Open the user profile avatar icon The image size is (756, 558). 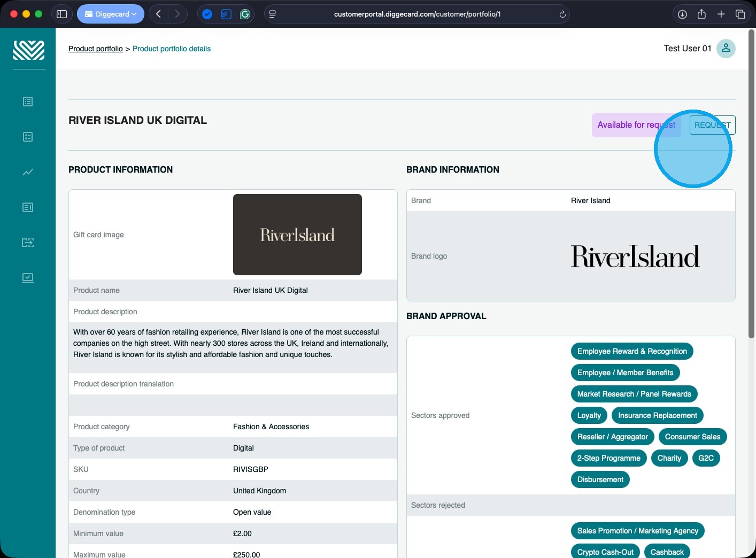(x=726, y=49)
